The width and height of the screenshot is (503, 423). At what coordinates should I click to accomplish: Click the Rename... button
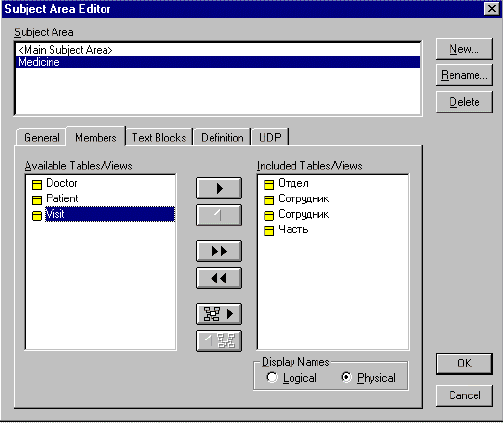click(x=464, y=75)
